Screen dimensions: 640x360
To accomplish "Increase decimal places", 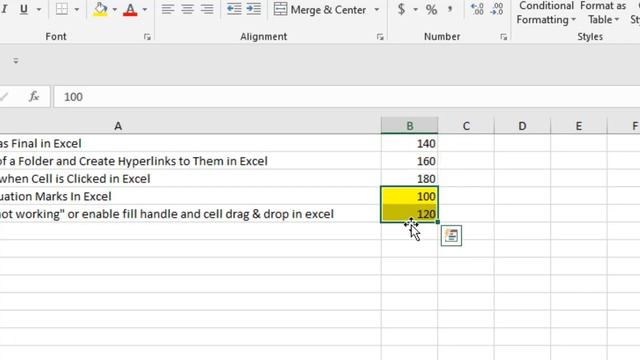I will coord(477,9).
